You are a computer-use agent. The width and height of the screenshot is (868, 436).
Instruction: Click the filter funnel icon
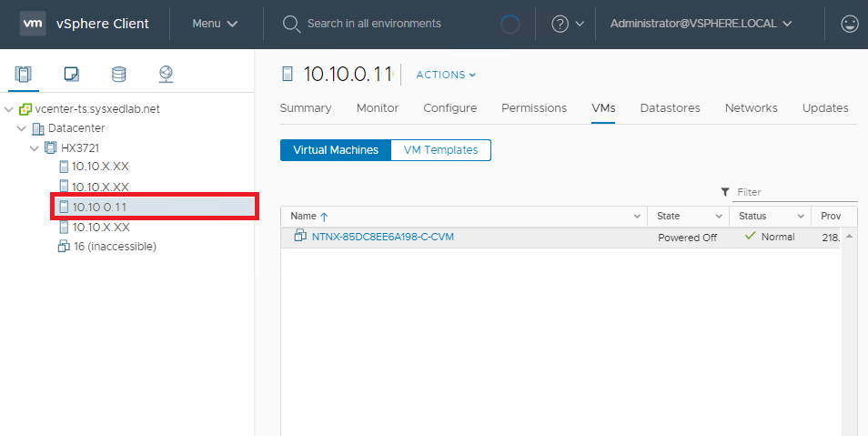click(x=725, y=192)
